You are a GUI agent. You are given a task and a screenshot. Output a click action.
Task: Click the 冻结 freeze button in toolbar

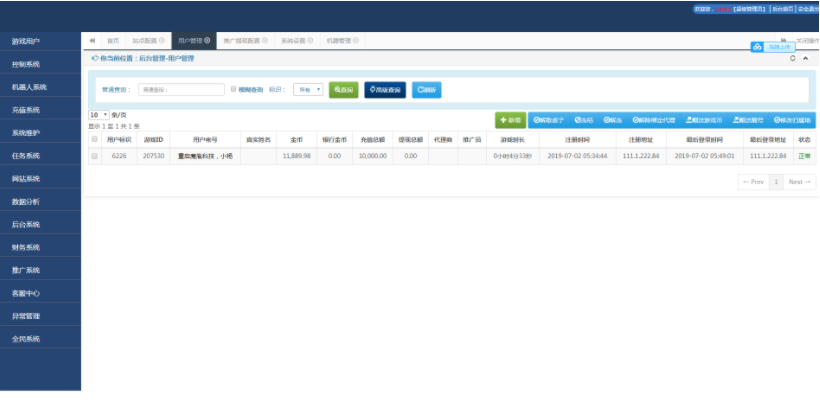(584, 120)
